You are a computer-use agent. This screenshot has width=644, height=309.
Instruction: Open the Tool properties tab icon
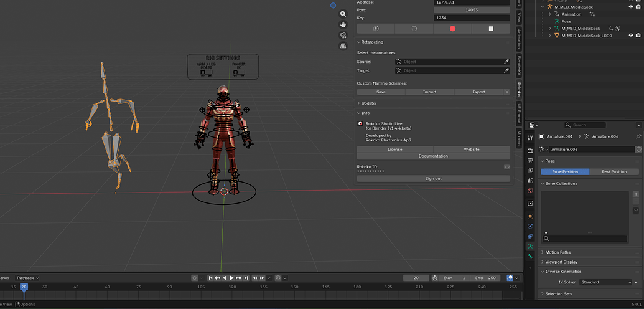(530, 138)
